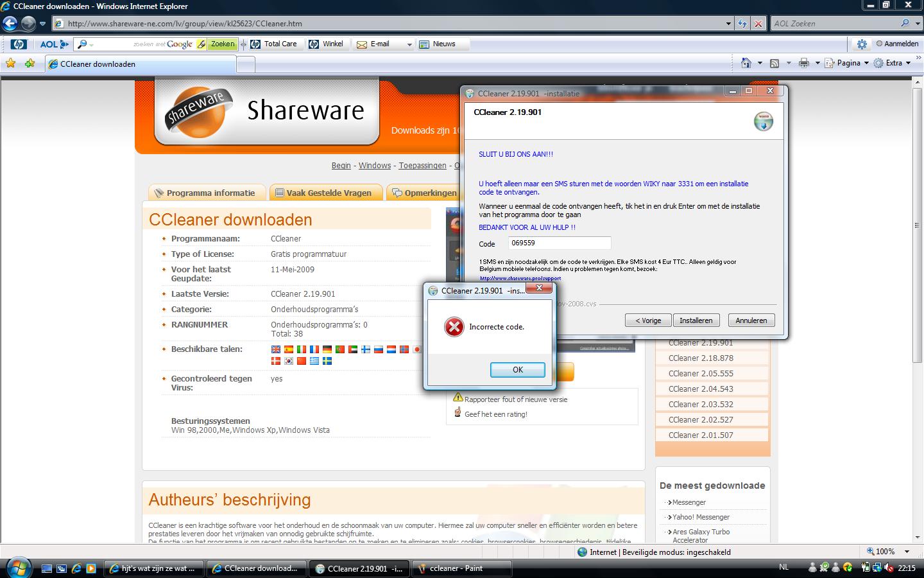Click the Home page icon
Screen dimensions: 924x578
point(746,63)
